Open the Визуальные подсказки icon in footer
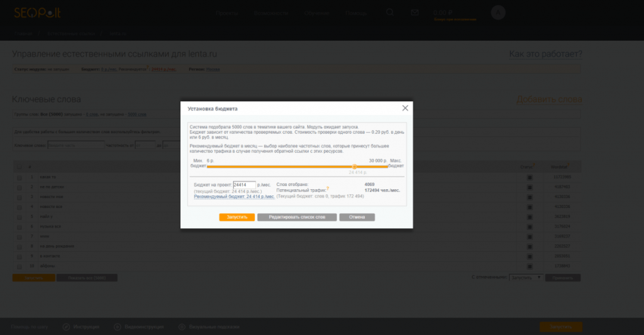The image size is (644, 335). click(182, 327)
